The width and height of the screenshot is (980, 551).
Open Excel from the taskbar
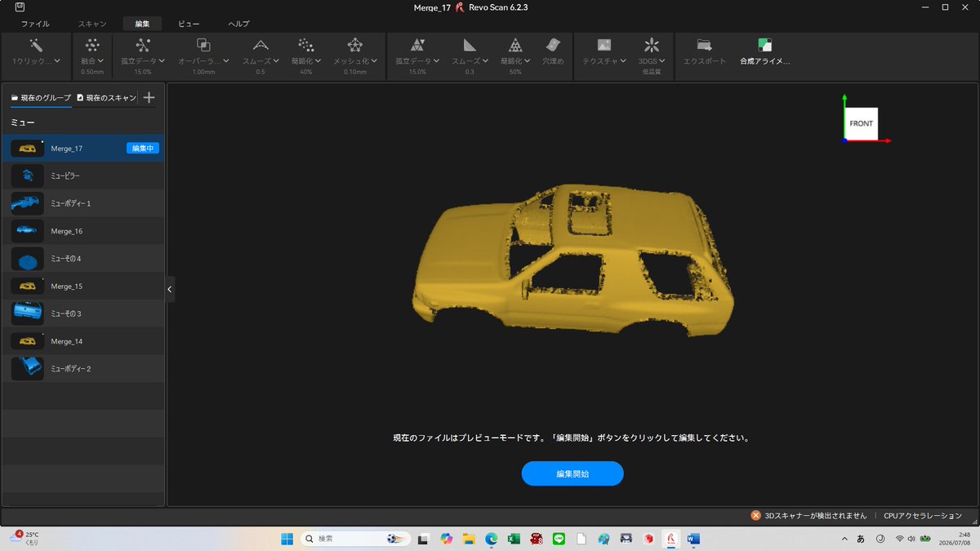[514, 539]
